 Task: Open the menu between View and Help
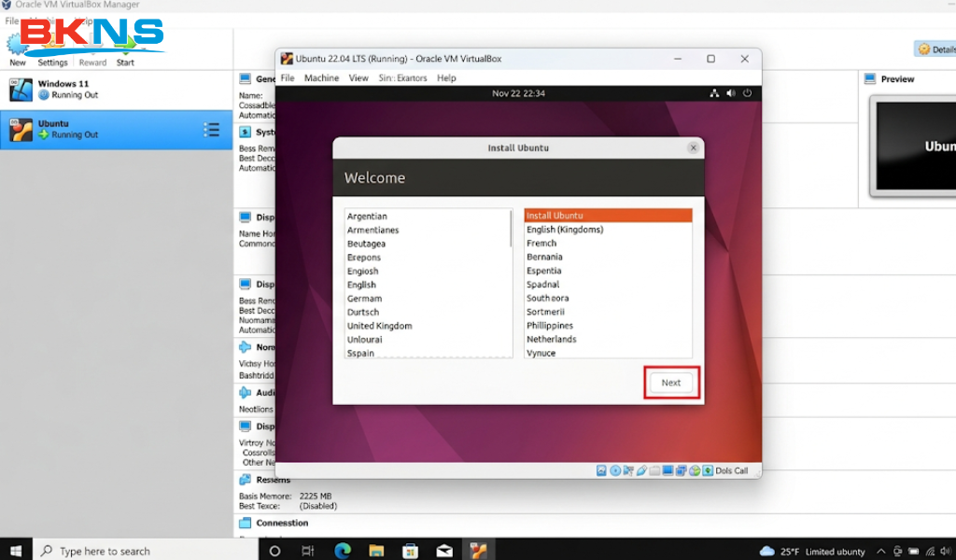(402, 78)
